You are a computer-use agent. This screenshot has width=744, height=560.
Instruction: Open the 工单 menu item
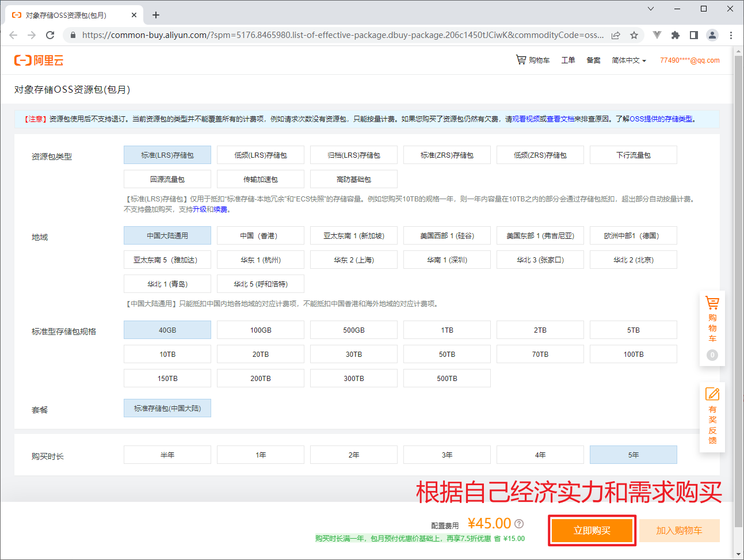[x=568, y=60]
